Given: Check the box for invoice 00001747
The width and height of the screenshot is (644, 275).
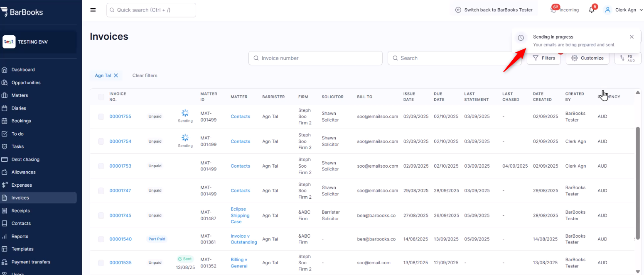Looking at the screenshot, I should [x=101, y=191].
